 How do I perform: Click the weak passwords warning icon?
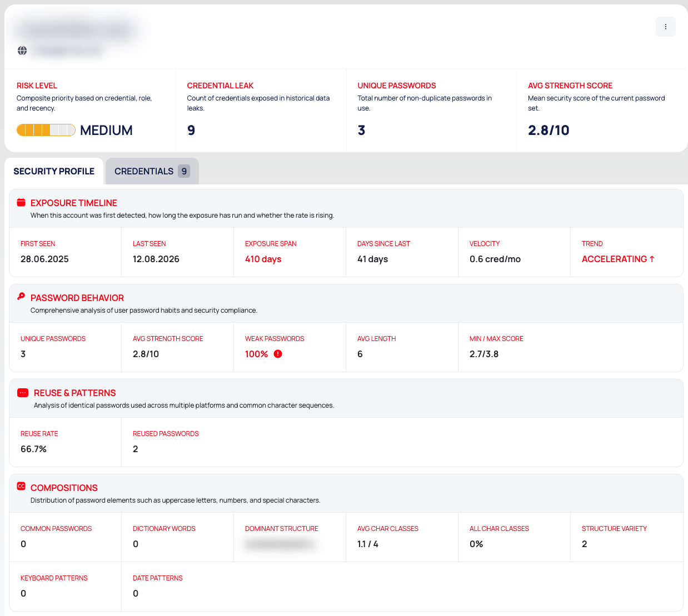click(278, 354)
